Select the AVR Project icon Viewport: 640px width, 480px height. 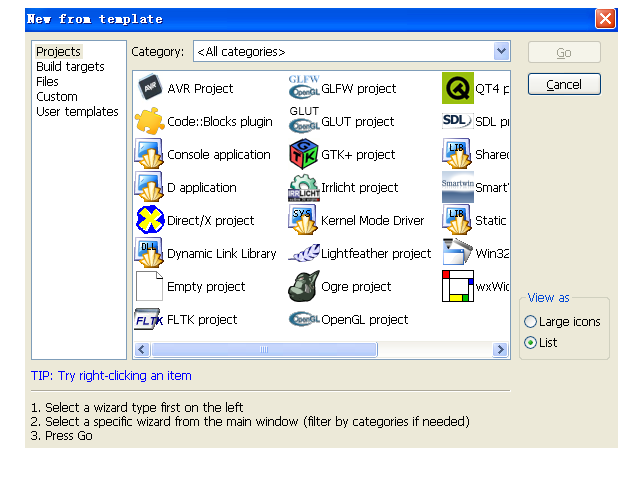point(149,88)
